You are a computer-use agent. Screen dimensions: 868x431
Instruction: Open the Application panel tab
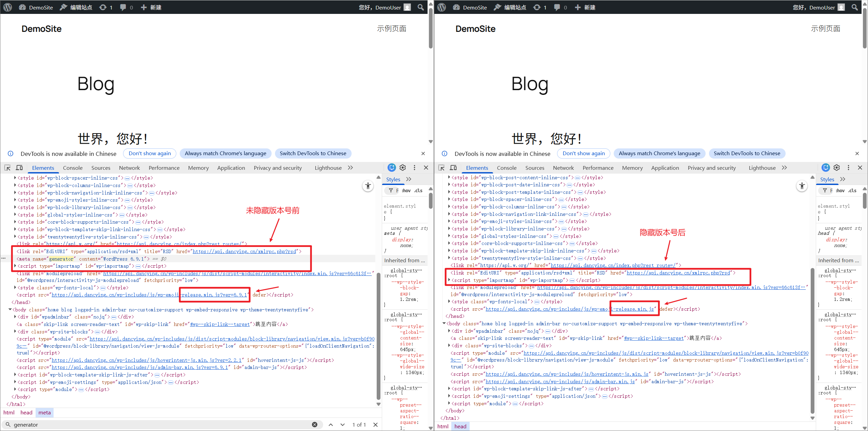point(231,167)
